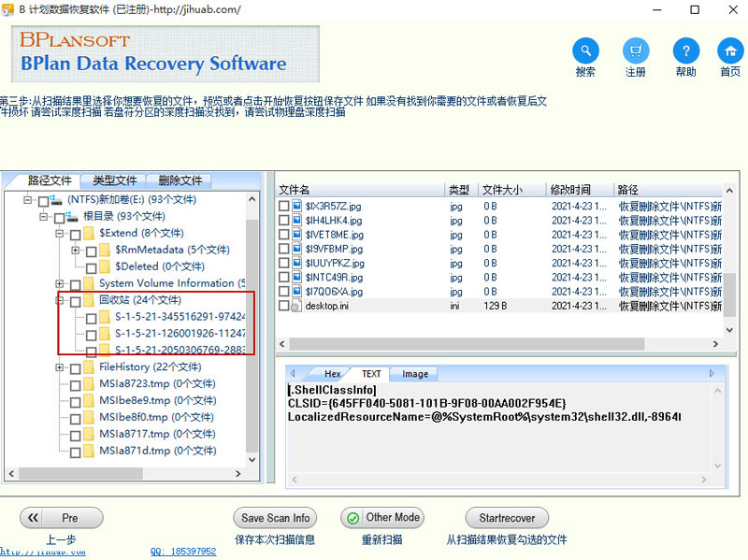Viewport: 748px width, 560px height.
Task: Click the Save Scan Info button
Action: pos(275,518)
